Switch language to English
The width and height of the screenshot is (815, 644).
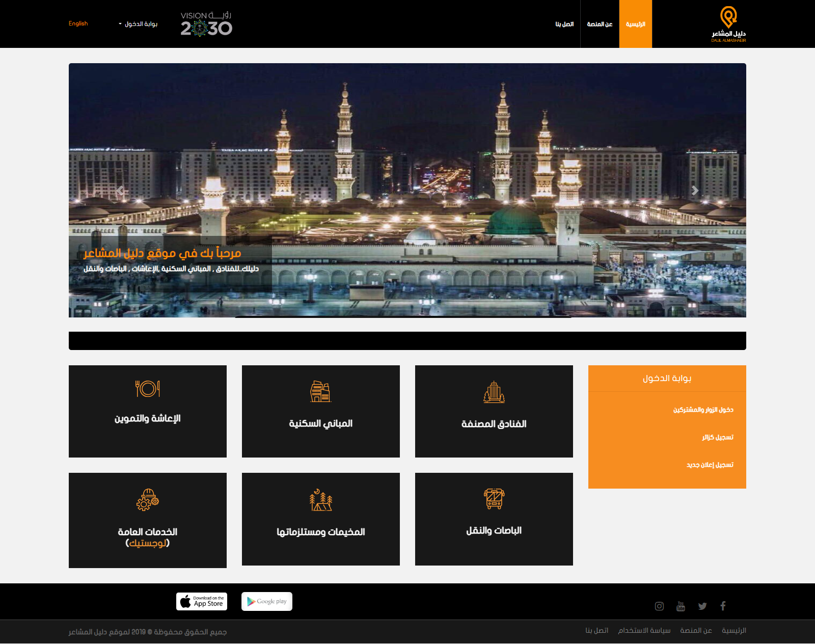pyautogui.click(x=78, y=23)
